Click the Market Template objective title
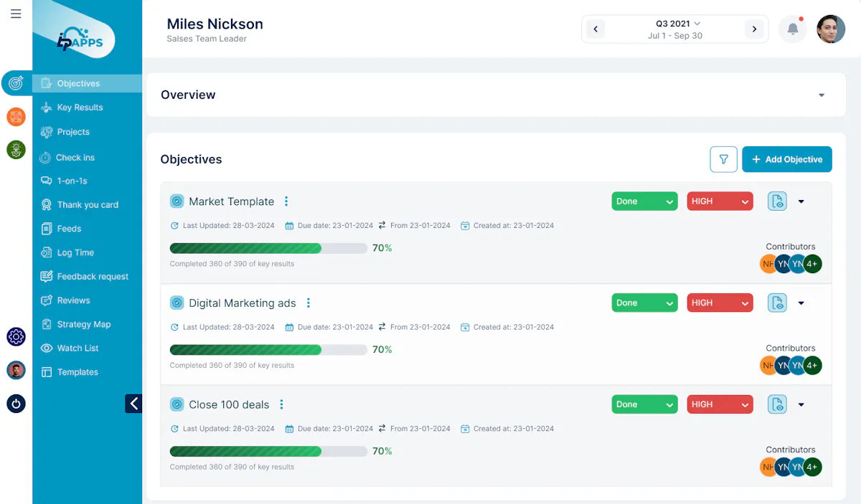Viewport: 861px width, 504px height. (x=232, y=201)
